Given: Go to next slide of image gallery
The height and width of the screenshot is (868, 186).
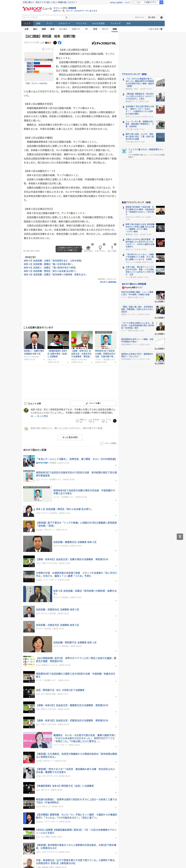Looking at the screenshot, I should pyautogui.click(x=52, y=49).
